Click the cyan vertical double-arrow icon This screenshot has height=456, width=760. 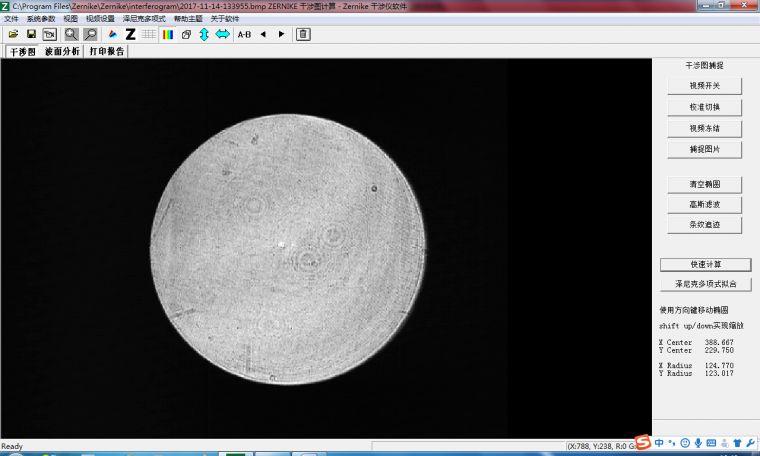204,34
